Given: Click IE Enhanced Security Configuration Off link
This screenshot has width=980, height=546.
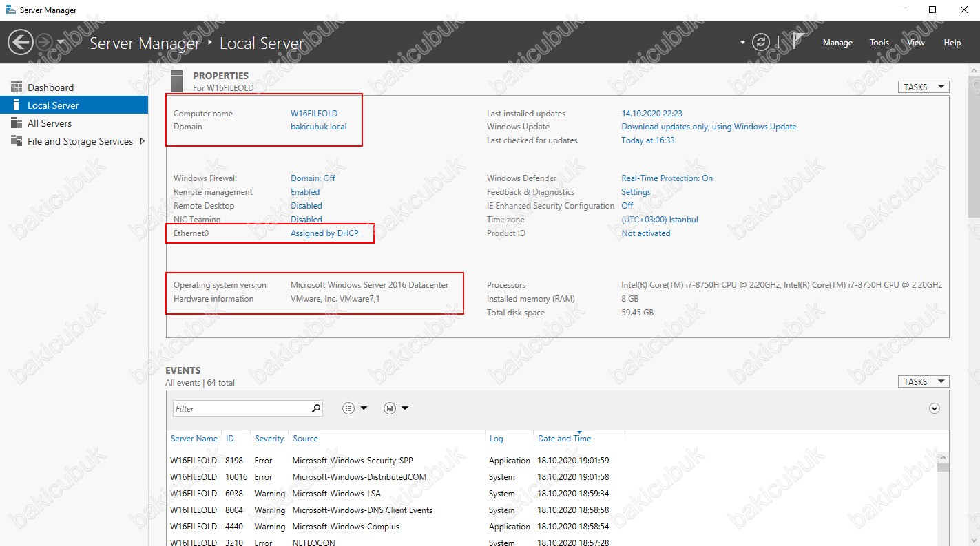Looking at the screenshot, I should (x=627, y=206).
